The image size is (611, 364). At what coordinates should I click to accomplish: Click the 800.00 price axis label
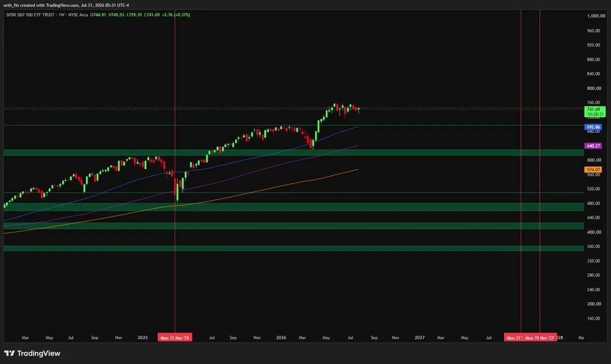coord(594,88)
